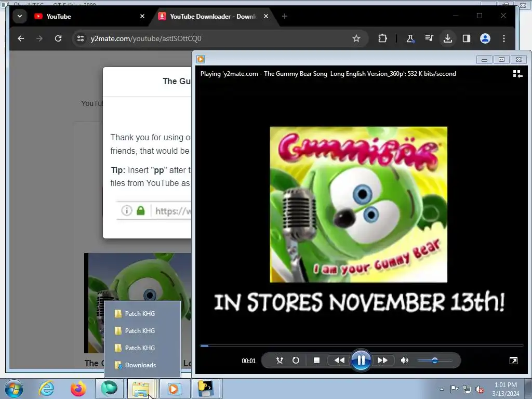Click the green-blue sphere taskbar icon
The height and width of the screenshot is (399, 532).
(x=109, y=389)
